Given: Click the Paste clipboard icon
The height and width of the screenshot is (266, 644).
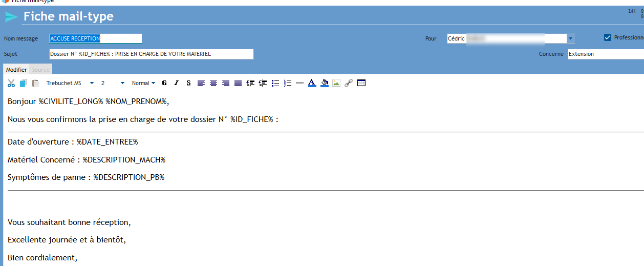Looking at the screenshot, I should 36,83.
